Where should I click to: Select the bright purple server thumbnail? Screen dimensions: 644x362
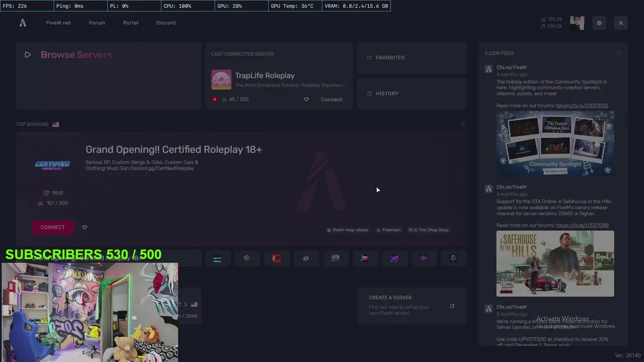pyautogui.click(x=394, y=258)
